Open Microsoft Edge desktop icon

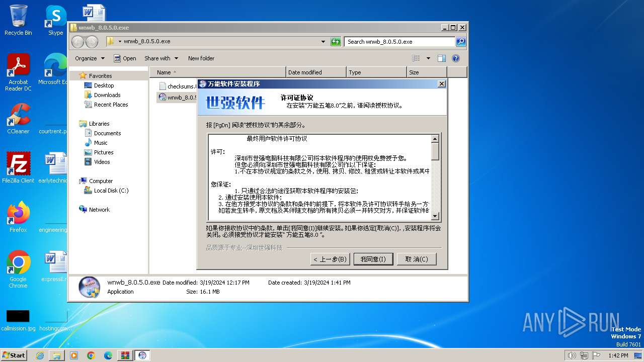click(53, 69)
